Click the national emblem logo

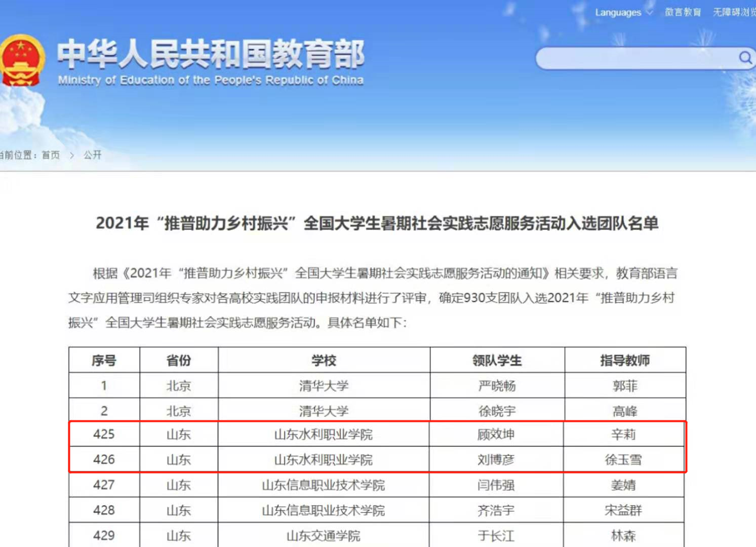coord(20,61)
